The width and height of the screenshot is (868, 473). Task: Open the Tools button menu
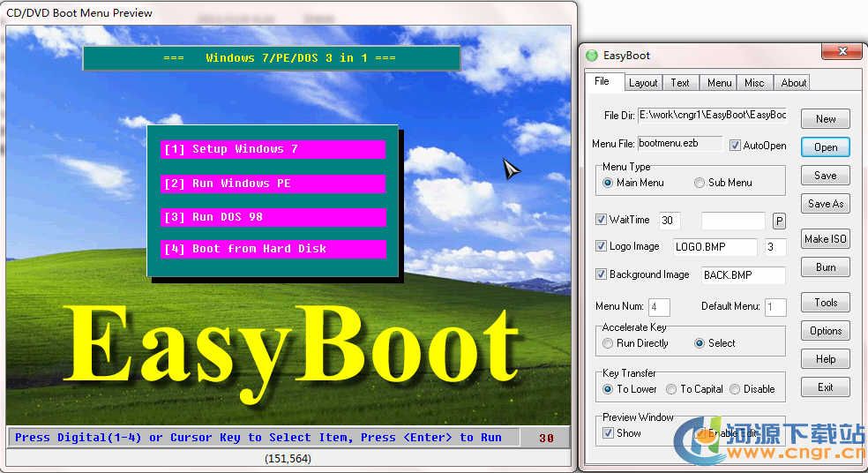(826, 303)
